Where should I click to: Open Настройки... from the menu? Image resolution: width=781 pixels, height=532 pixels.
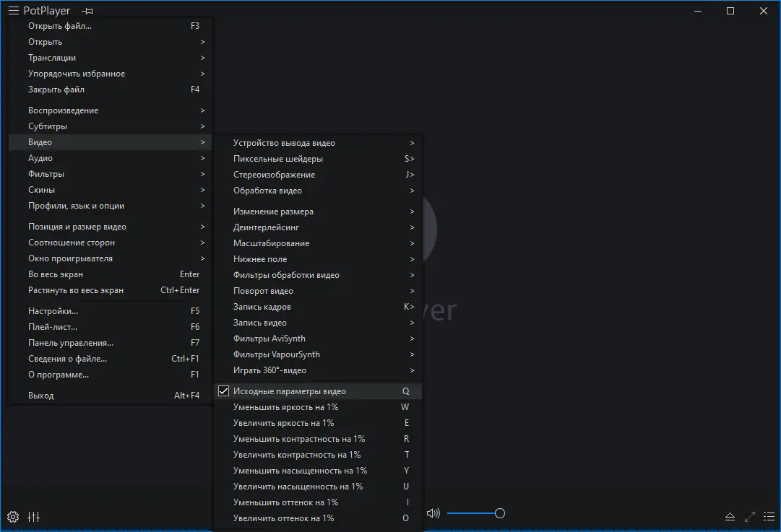(111, 311)
